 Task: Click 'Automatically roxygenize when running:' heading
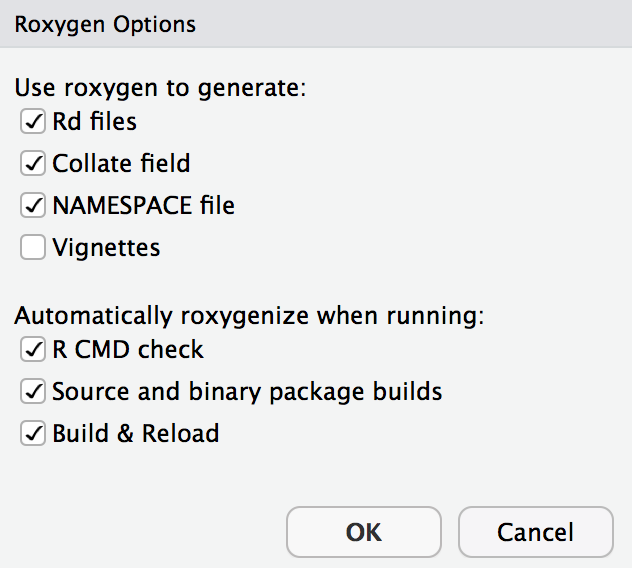click(249, 316)
